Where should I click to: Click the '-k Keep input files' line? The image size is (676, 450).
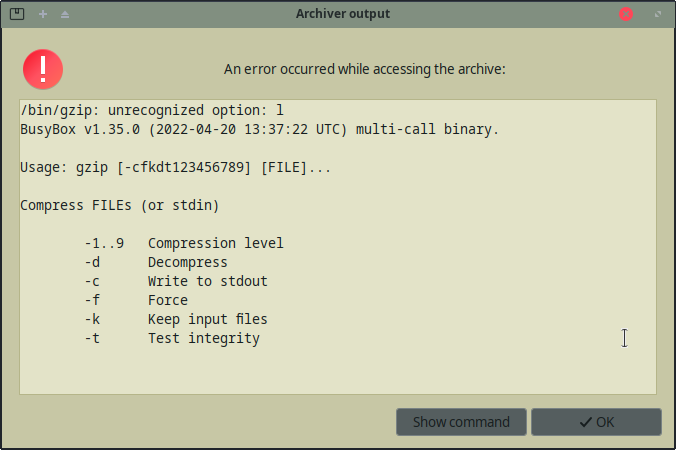(x=176, y=319)
